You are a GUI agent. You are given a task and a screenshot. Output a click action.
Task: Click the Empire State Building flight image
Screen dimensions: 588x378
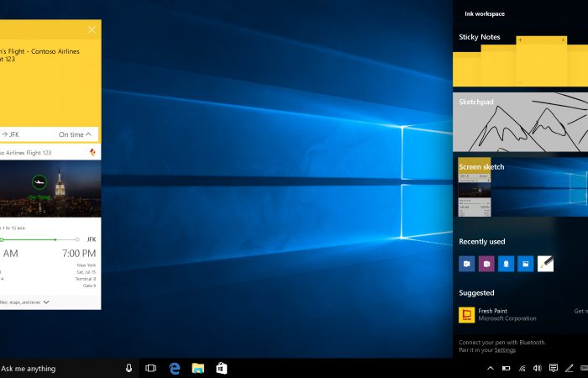pyautogui.click(x=50, y=189)
